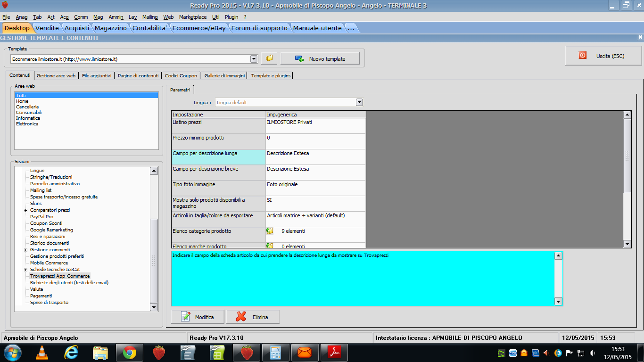Open the Magazzino main tab
The image size is (644, 362).
(x=111, y=28)
